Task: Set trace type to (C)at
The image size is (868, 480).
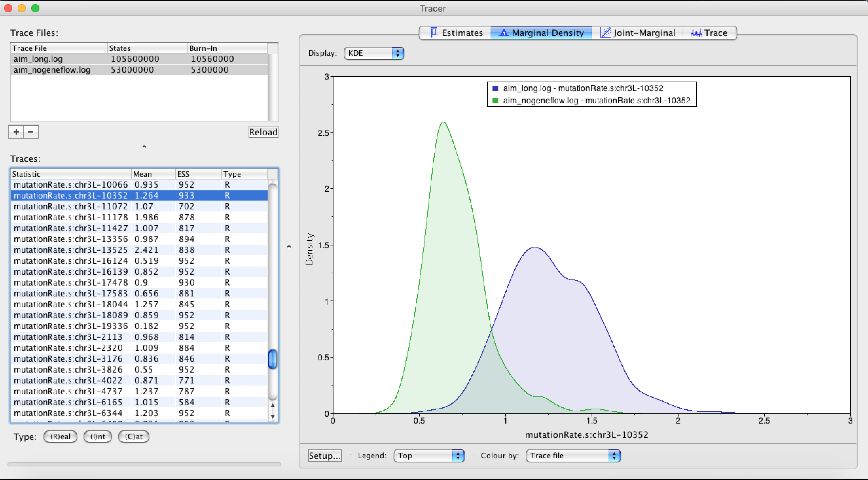Action: point(133,436)
